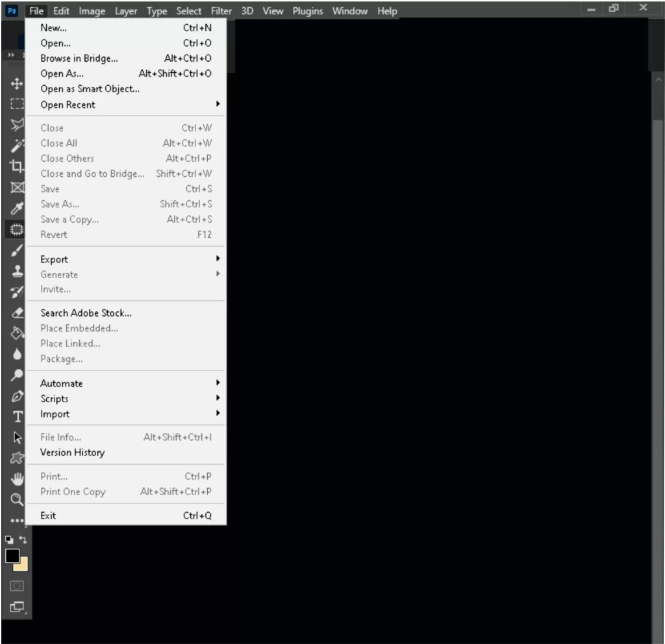The image size is (665, 644).
Task: Open the Help menu
Action: coord(387,10)
